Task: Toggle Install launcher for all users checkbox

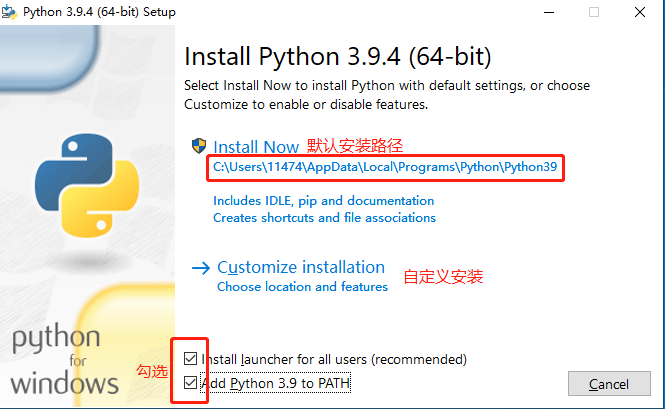Action: tap(190, 359)
